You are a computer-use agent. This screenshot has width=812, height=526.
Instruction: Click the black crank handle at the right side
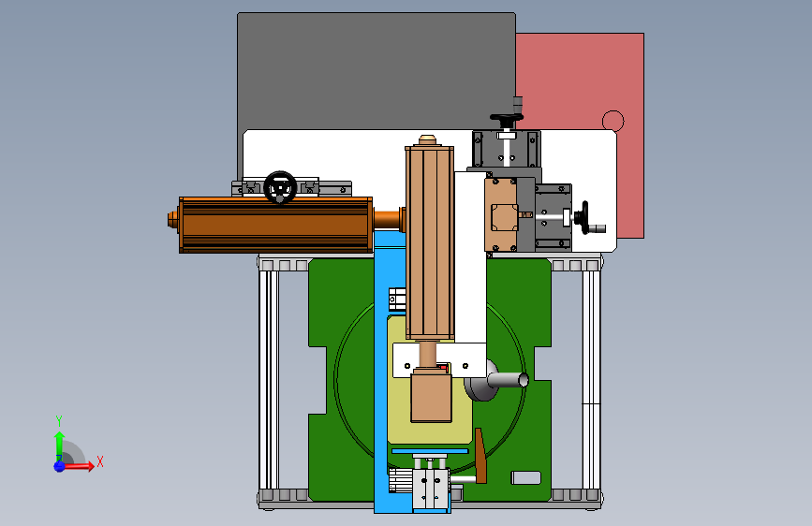coord(585,217)
